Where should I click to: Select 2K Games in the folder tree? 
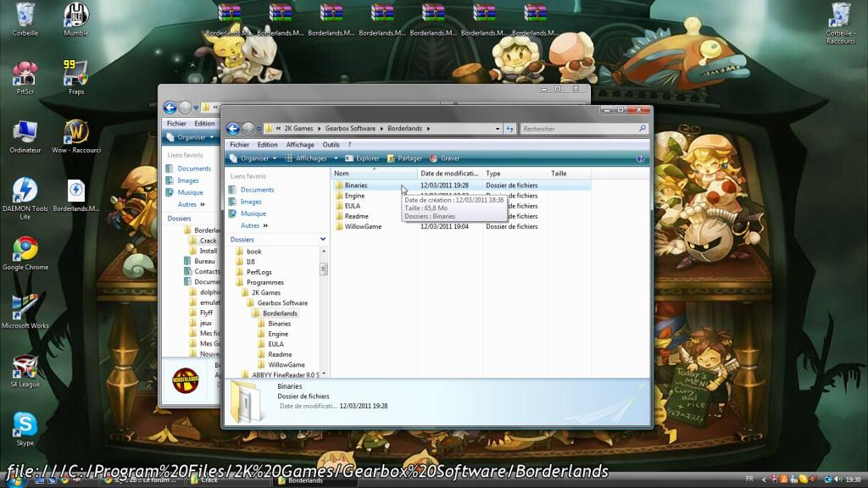(265, 292)
